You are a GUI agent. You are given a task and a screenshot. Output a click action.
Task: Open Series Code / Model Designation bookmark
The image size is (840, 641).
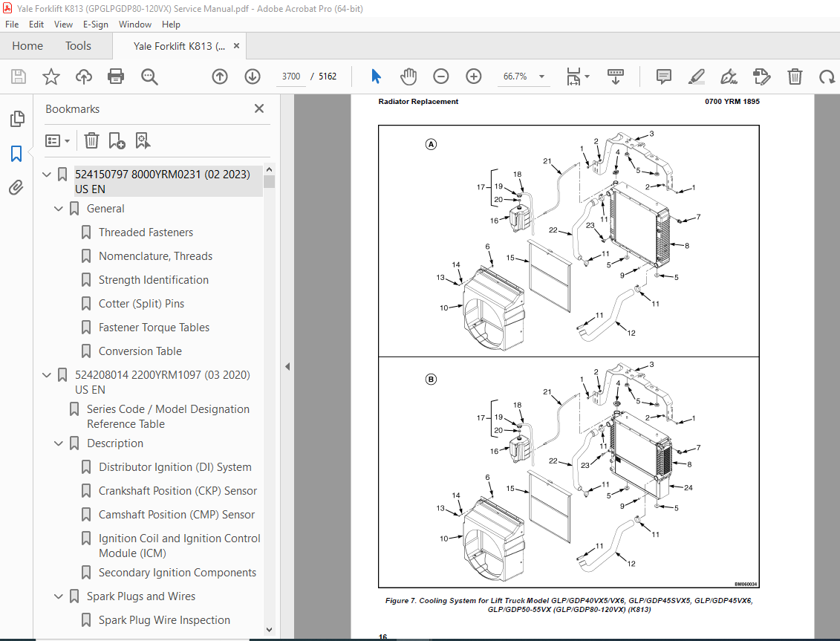coord(168,417)
